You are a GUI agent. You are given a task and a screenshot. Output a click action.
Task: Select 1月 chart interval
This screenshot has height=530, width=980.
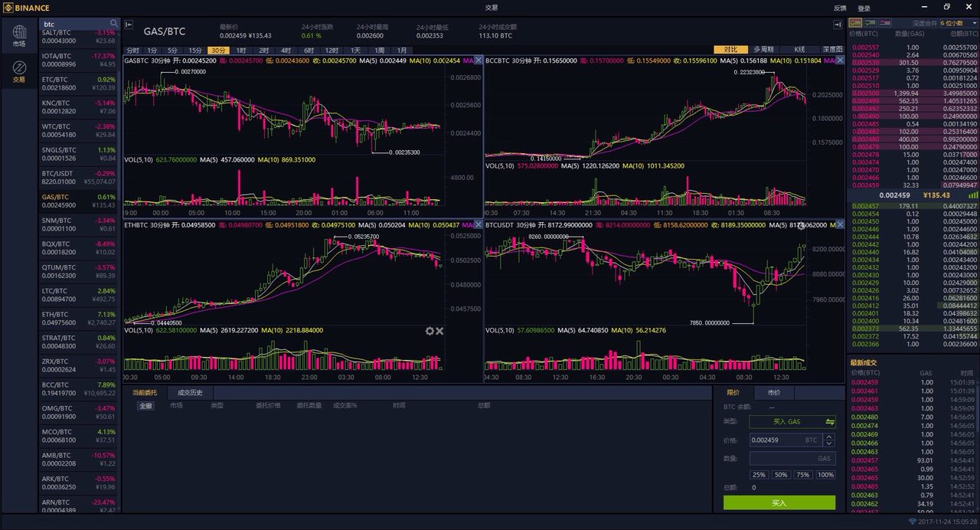[402, 50]
